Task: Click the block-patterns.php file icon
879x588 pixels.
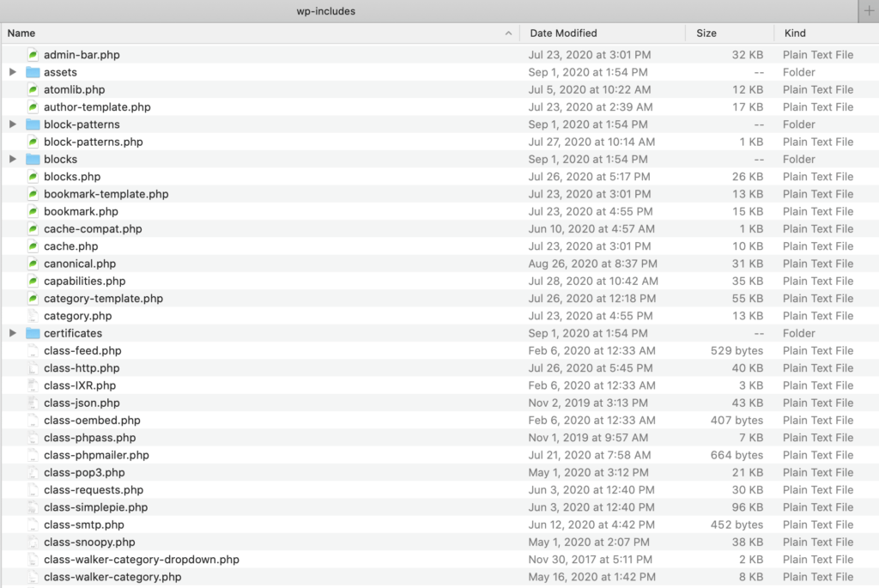Action: [33, 142]
